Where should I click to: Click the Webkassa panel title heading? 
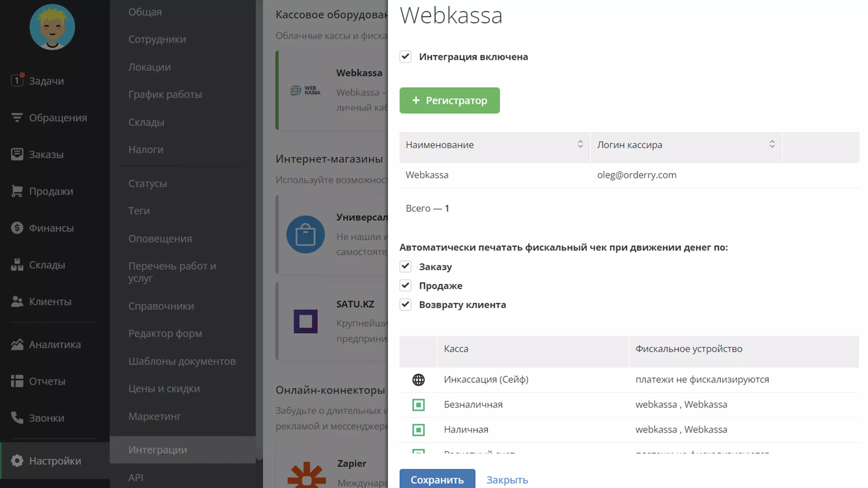pos(451,15)
